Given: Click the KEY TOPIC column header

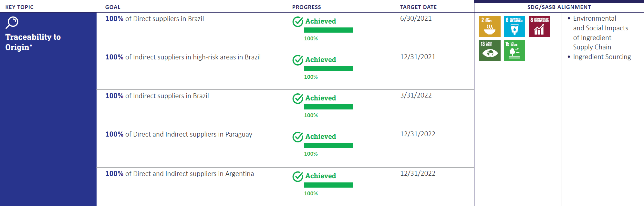Looking at the screenshot, I should tap(19, 7).
